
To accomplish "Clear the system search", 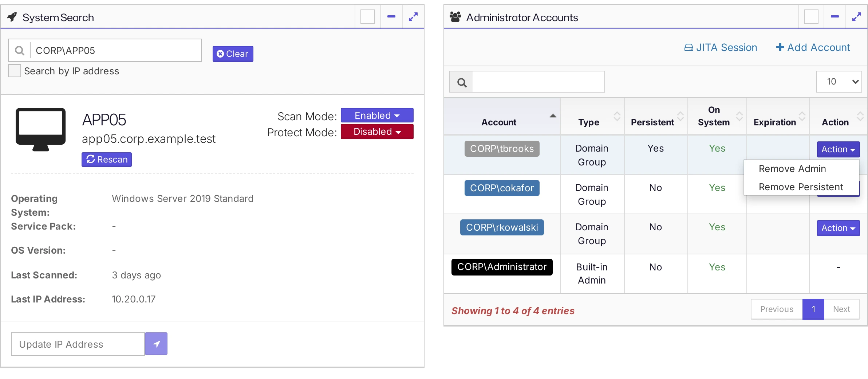I will click(x=233, y=54).
